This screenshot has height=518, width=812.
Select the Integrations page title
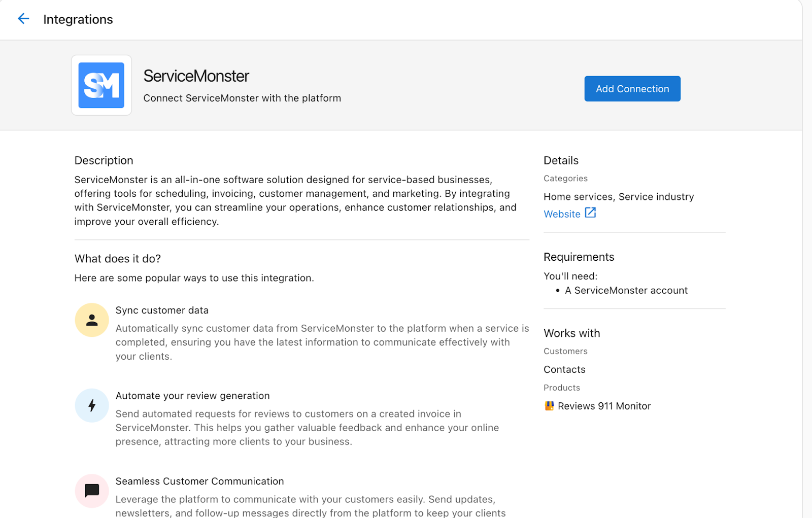point(78,19)
